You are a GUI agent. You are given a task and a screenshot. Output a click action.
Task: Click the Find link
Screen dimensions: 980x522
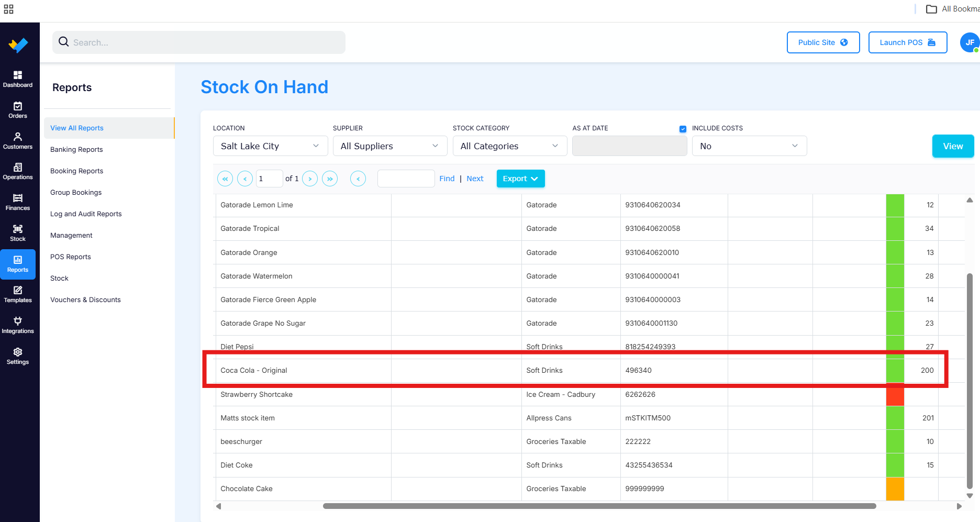tap(447, 179)
